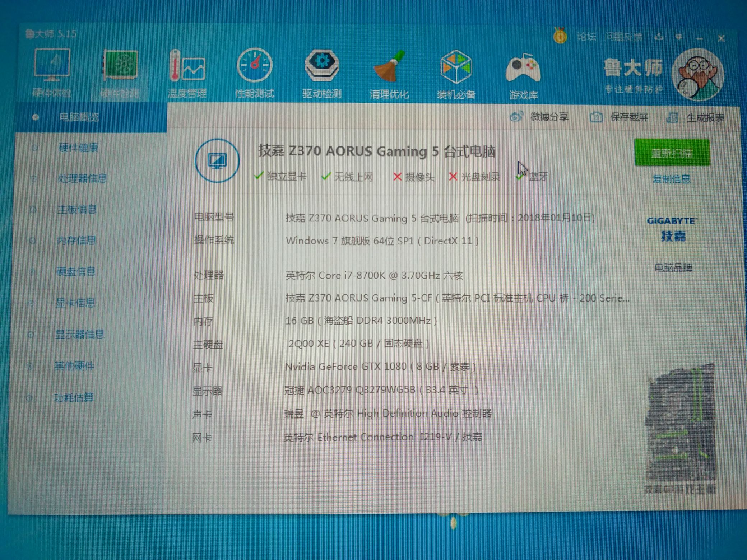The image size is (747, 560).
Task: Select 硬盘信息 in sidebar
Action: (x=76, y=271)
